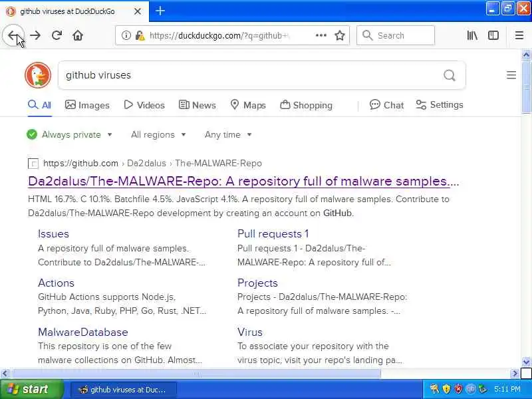Submit search with magnifier icon
This screenshot has height=399, width=532.
click(450, 75)
